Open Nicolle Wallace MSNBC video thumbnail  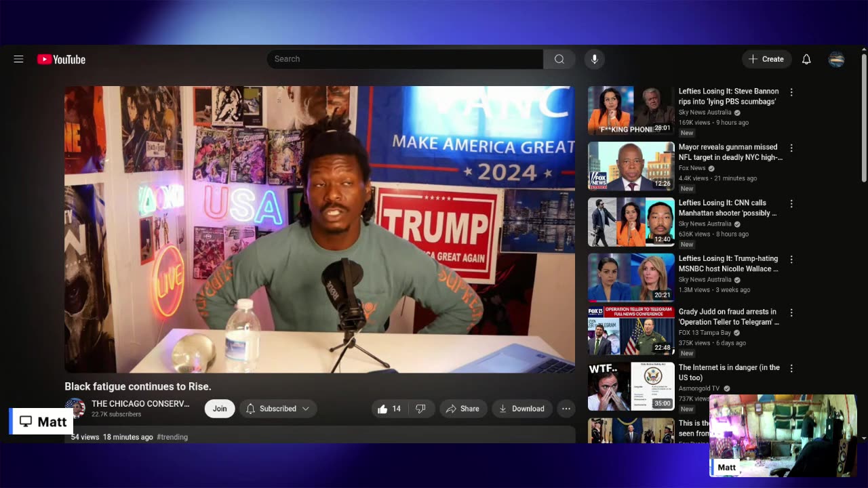tap(631, 277)
